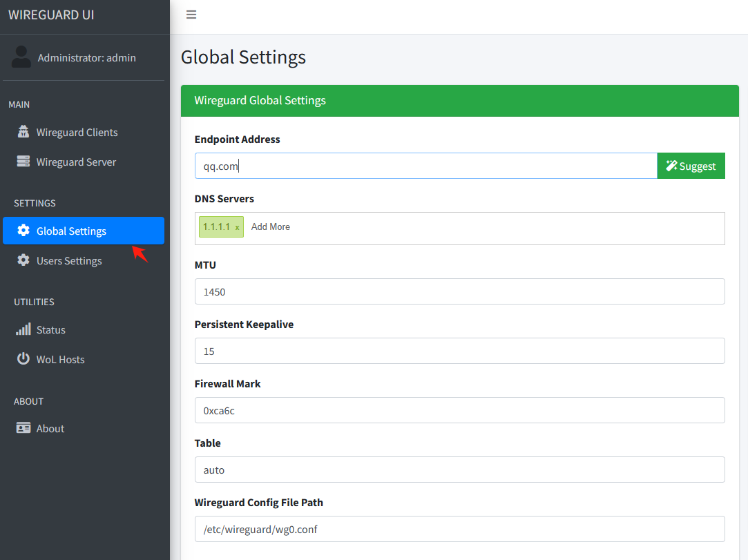The height and width of the screenshot is (560, 748).
Task: Open the About page link
Action: [50, 429]
